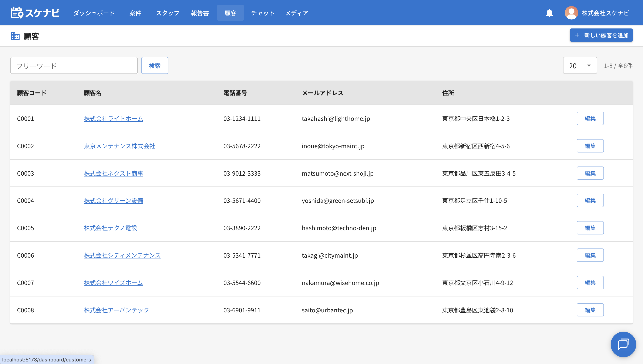The width and height of the screenshot is (643, 364).
Task: Switch to スタッフ page
Action: [167, 13]
